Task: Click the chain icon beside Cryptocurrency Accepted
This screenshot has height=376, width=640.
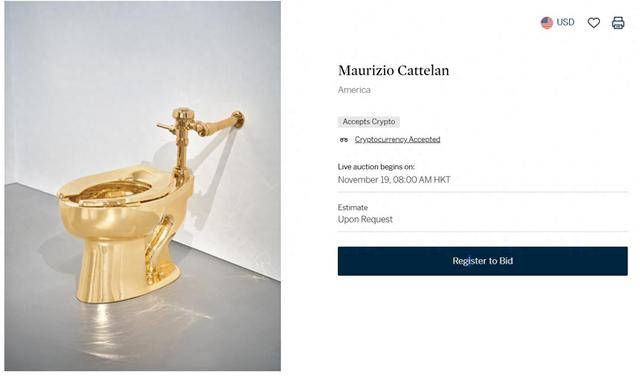Action: [x=344, y=140]
